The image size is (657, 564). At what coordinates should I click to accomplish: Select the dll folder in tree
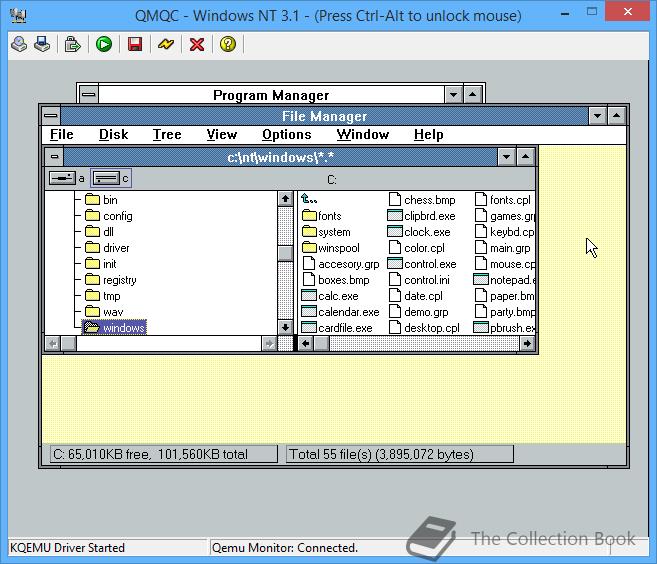click(100, 232)
